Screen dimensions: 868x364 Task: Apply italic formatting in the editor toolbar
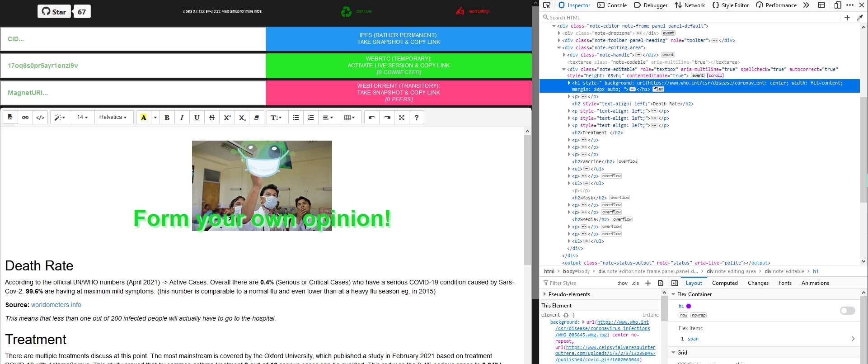point(182,118)
